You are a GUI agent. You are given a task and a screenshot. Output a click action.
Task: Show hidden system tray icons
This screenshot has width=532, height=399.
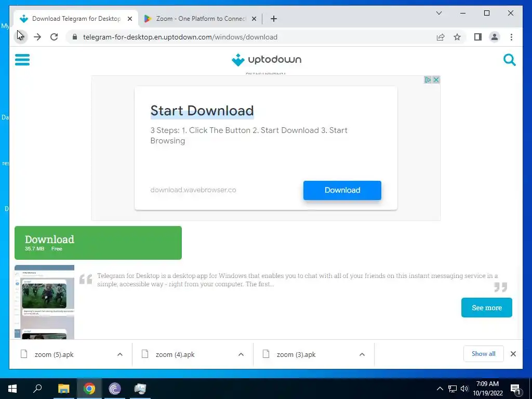[x=440, y=389]
